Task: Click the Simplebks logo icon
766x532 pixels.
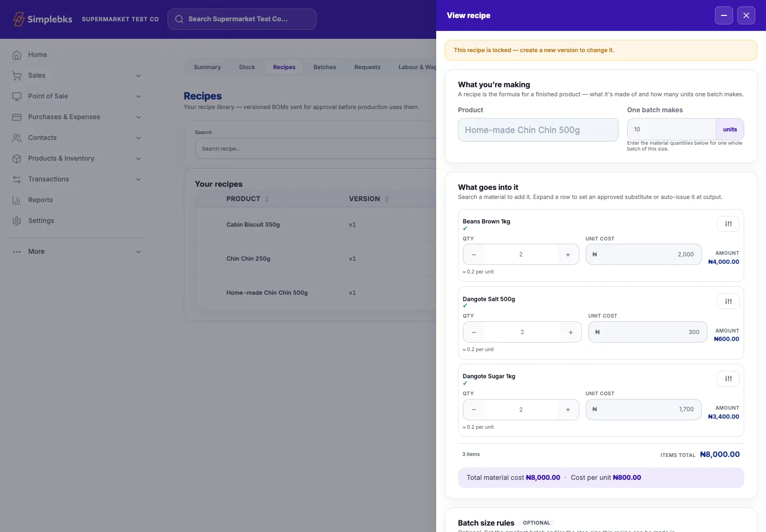Action: click(19, 19)
